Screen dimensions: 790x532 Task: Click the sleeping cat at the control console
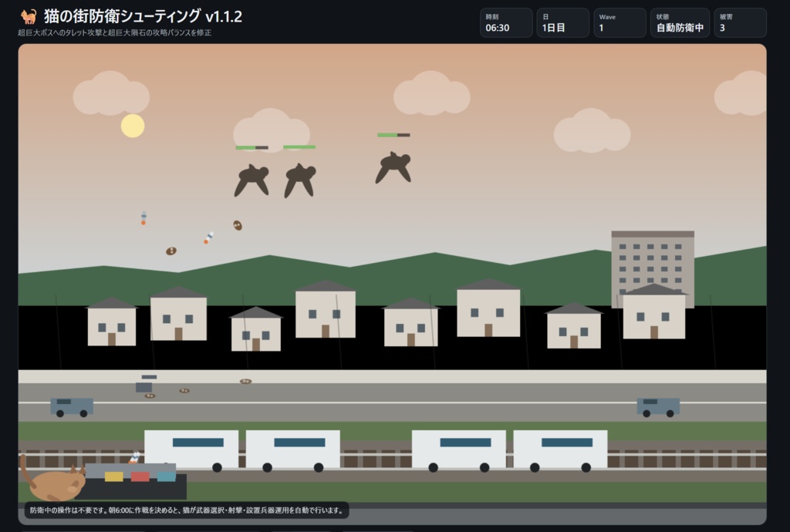click(x=53, y=479)
